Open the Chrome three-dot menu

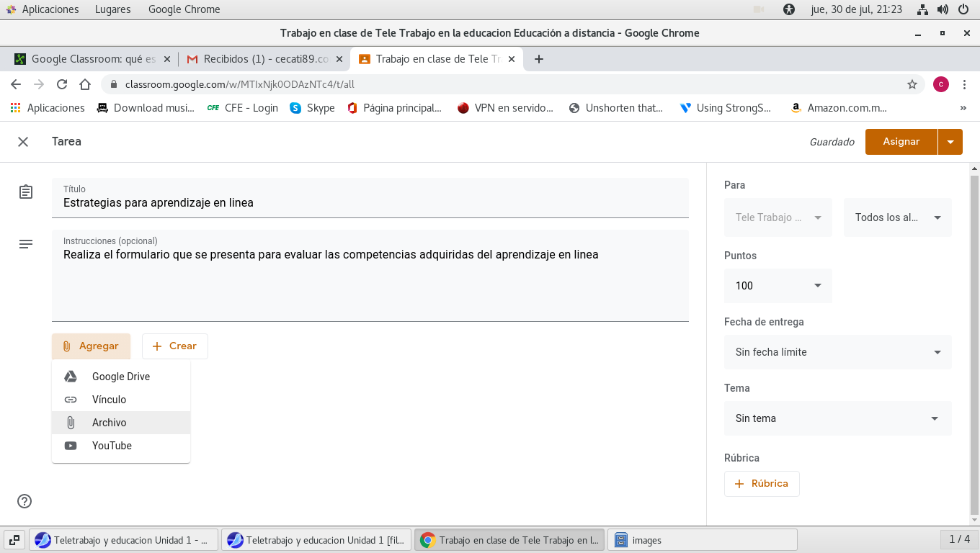(x=965, y=84)
